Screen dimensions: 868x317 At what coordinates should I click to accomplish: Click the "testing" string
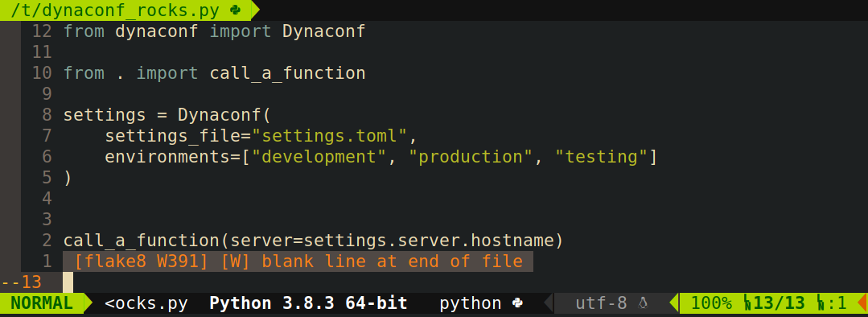[x=601, y=157]
